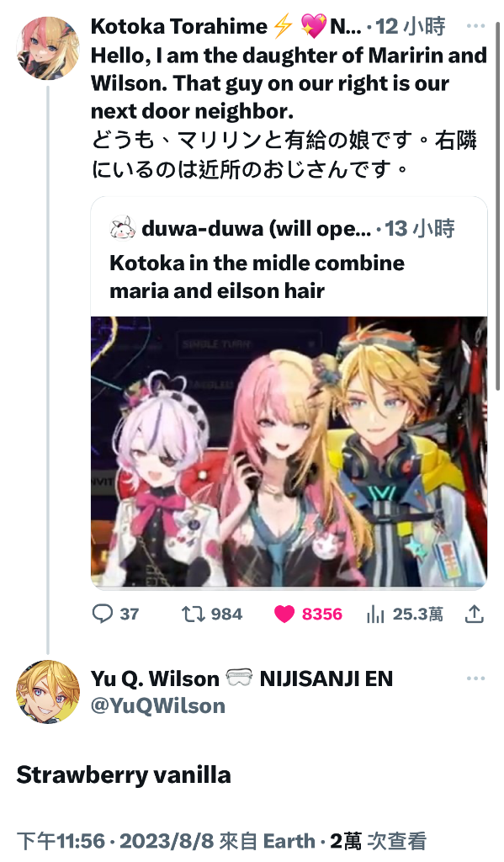Viewport: 504px width, 862px height.
Task: Open more options for Kotoka's tweet
Action: [475, 26]
